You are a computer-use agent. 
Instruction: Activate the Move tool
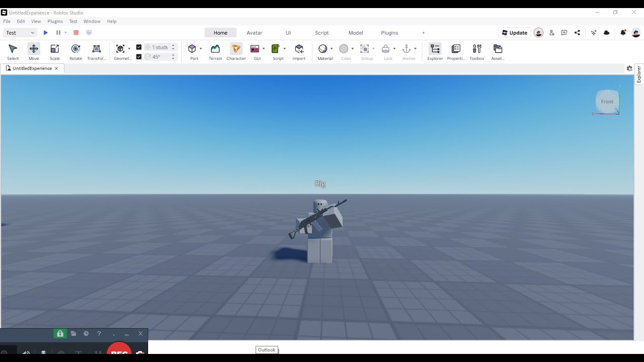[34, 52]
